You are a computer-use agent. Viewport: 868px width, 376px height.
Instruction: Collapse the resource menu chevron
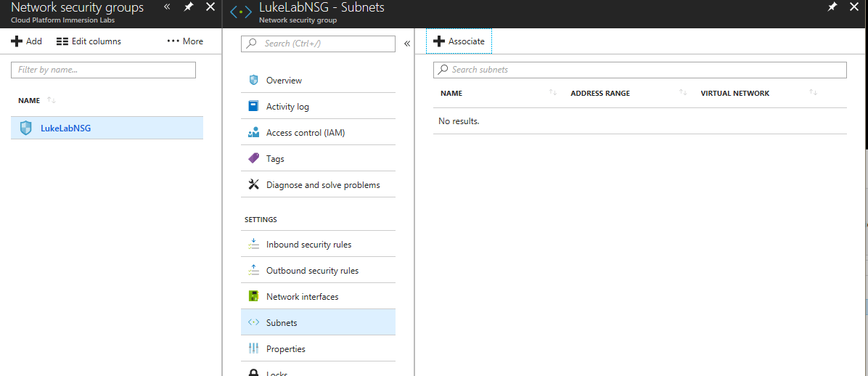[407, 44]
